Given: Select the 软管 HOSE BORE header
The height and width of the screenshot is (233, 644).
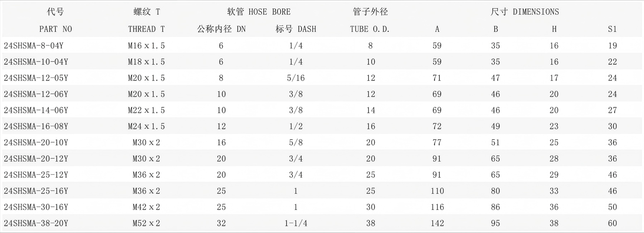Looking at the screenshot, I should click(x=259, y=12).
